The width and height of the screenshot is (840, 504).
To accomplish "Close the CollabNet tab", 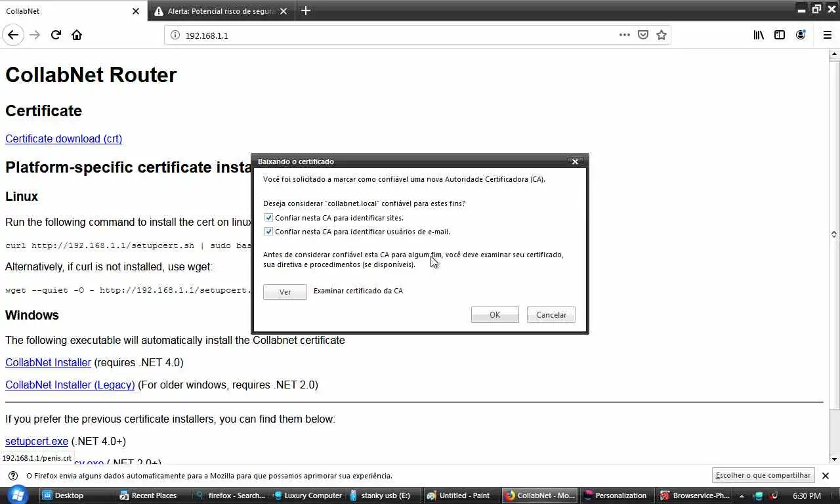I will point(136,11).
